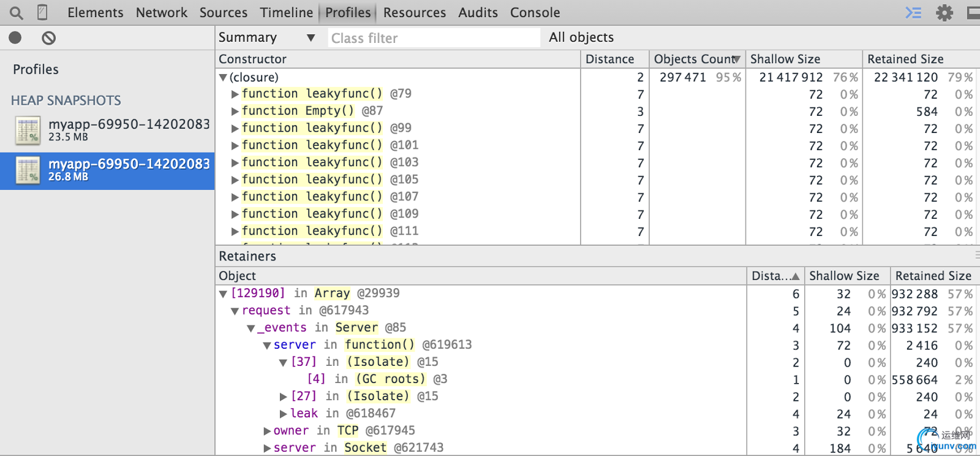Expand owner in TCP @617945

(x=267, y=431)
